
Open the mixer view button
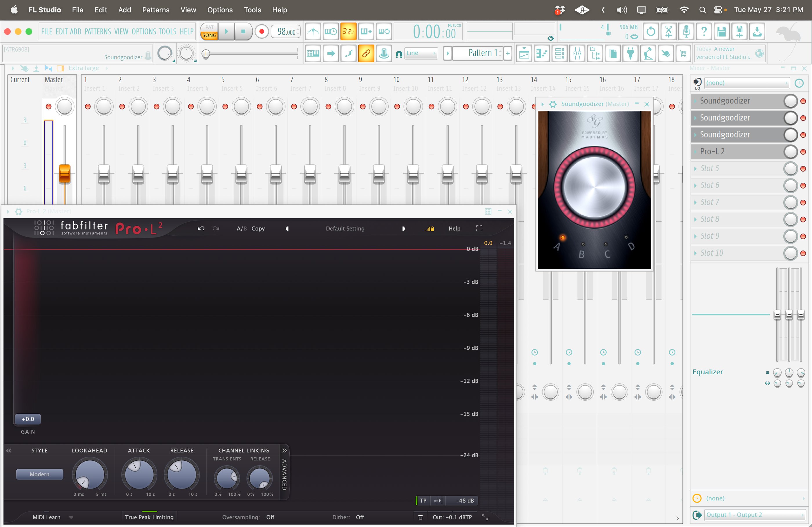(577, 54)
